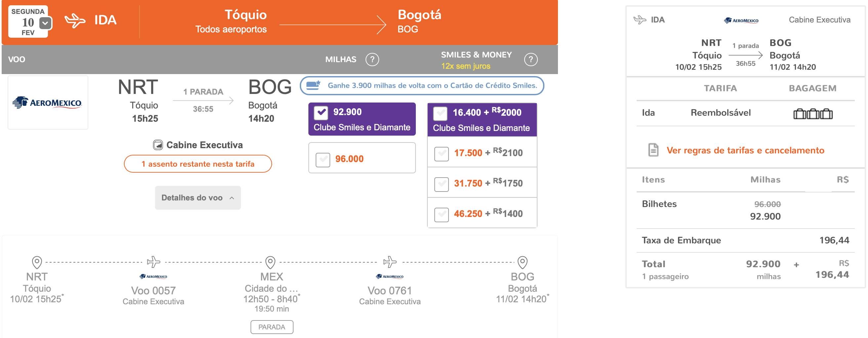Check the 31.750 + R$1750 fare option

441,184
